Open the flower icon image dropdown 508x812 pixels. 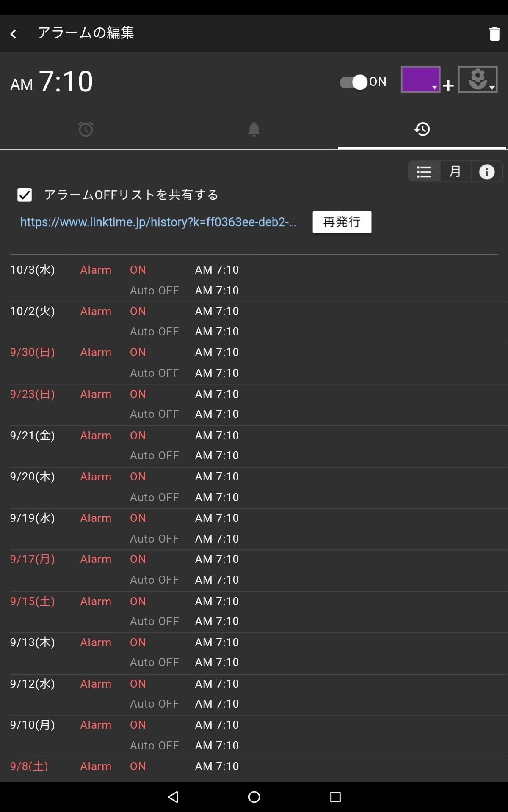click(x=478, y=80)
